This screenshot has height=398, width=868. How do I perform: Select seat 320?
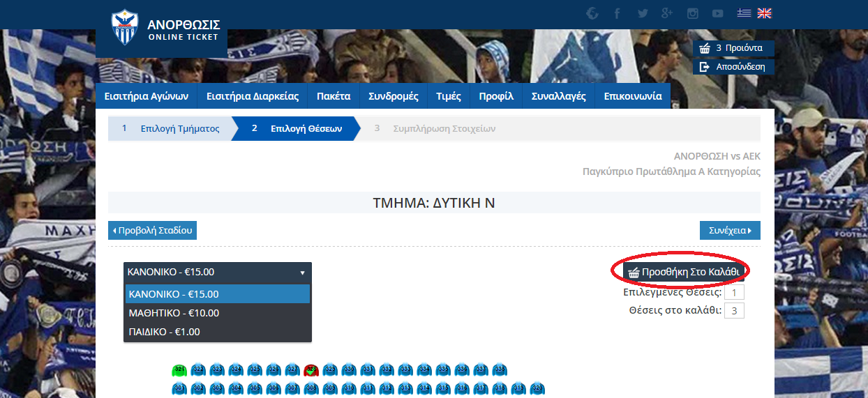click(537, 389)
